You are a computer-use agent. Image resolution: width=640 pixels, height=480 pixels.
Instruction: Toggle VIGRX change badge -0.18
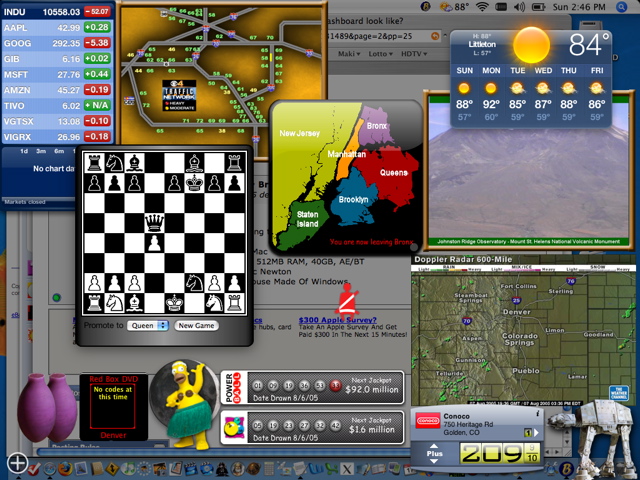click(97, 137)
